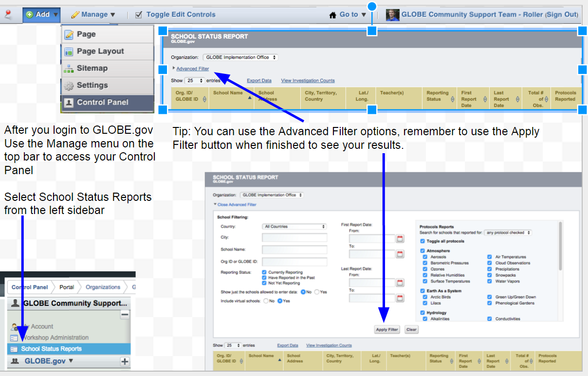
Task: Click the Apply Filter button
Action: 387,329
